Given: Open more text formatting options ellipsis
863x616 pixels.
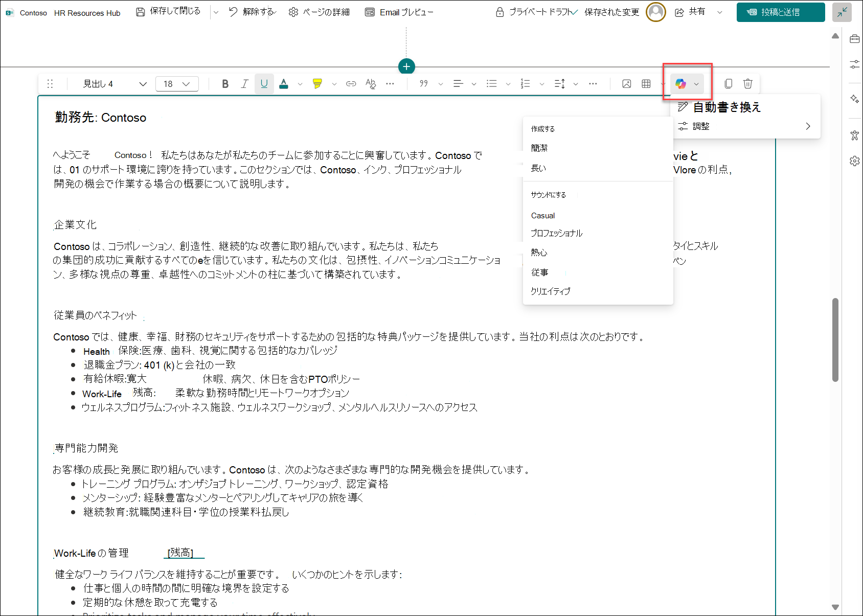Looking at the screenshot, I should tap(390, 84).
